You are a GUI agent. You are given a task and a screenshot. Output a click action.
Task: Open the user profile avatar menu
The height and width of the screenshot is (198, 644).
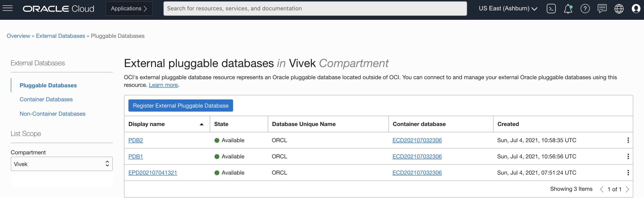[636, 9]
